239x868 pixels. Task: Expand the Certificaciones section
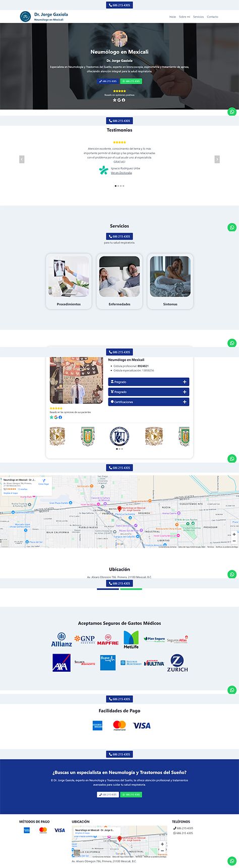click(149, 402)
